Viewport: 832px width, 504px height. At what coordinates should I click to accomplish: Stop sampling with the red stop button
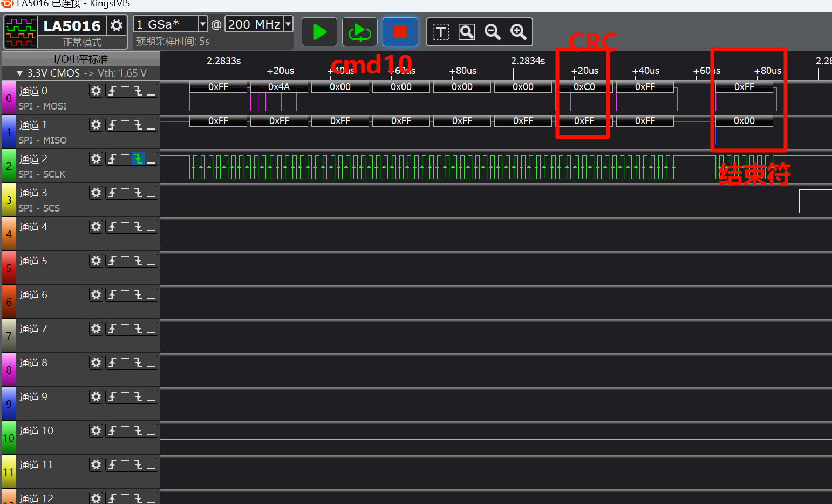[x=400, y=32]
